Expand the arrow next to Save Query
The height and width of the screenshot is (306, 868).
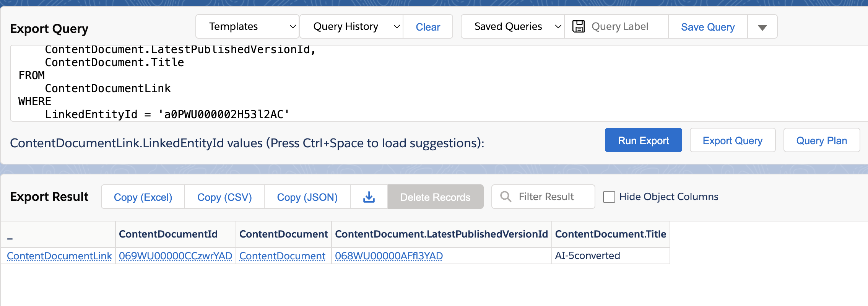[x=762, y=27]
